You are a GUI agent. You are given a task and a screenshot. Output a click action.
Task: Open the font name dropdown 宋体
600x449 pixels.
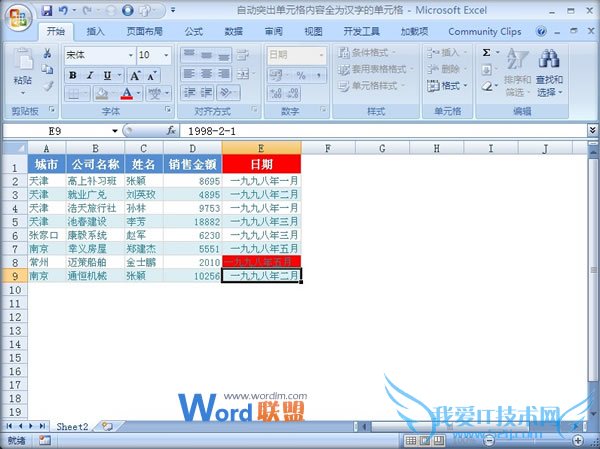[x=130, y=55]
